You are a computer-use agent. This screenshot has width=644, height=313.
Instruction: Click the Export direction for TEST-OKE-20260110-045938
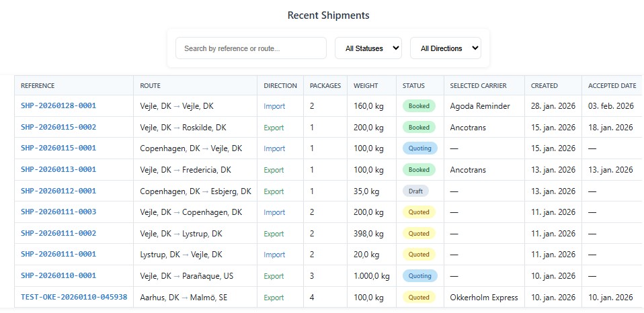click(x=274, y=297)
